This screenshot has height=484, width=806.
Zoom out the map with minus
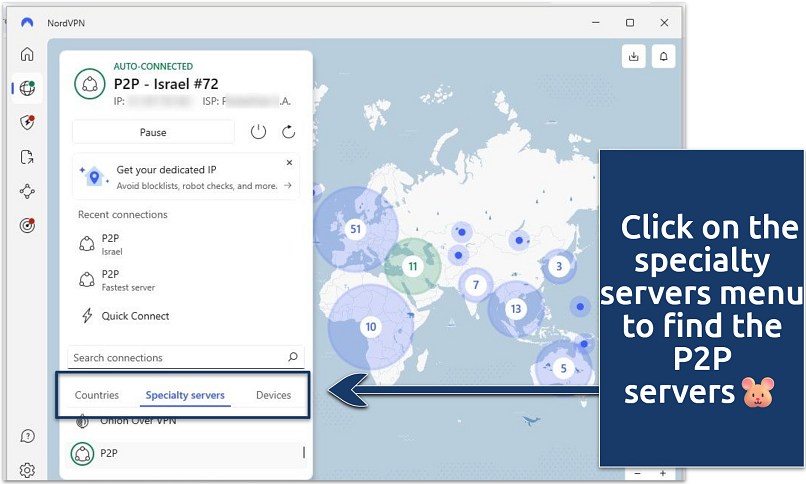click(637, 473)
